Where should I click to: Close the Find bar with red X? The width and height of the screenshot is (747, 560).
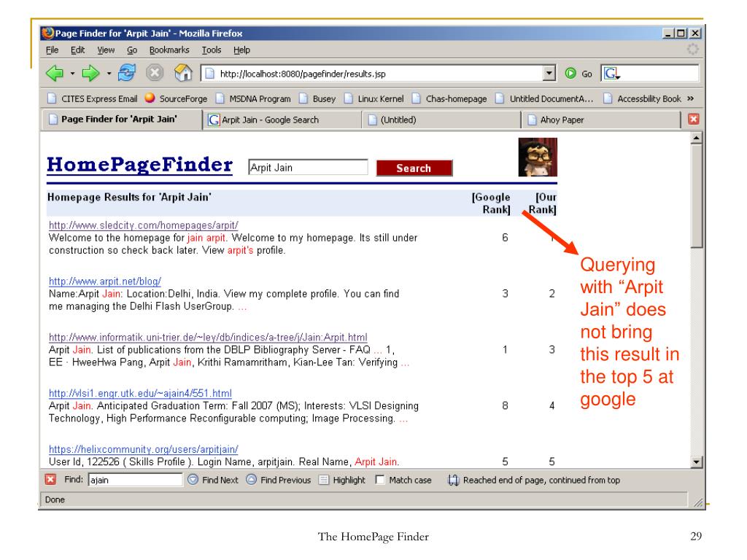(x=50, y=480)
